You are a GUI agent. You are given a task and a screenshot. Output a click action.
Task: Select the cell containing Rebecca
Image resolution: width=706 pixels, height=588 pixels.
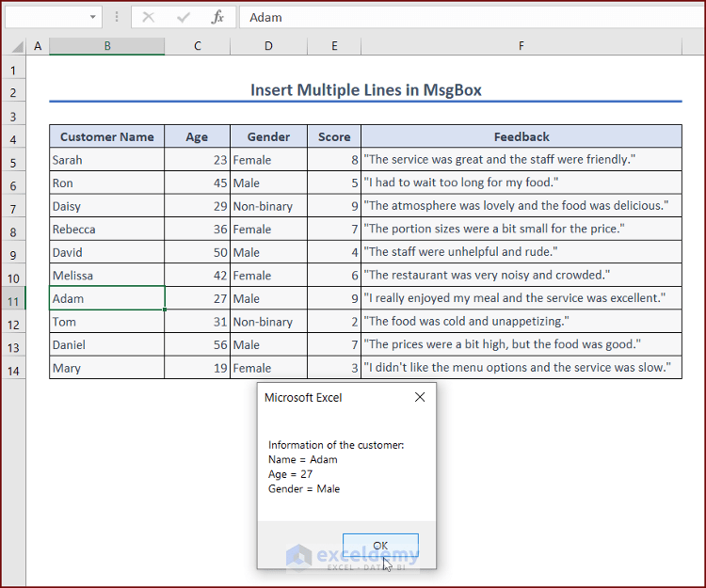[x=107, y=229]
